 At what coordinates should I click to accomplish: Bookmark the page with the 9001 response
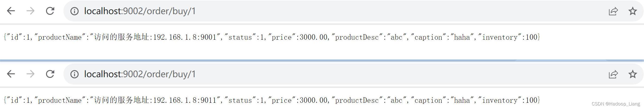click(633, 11)
